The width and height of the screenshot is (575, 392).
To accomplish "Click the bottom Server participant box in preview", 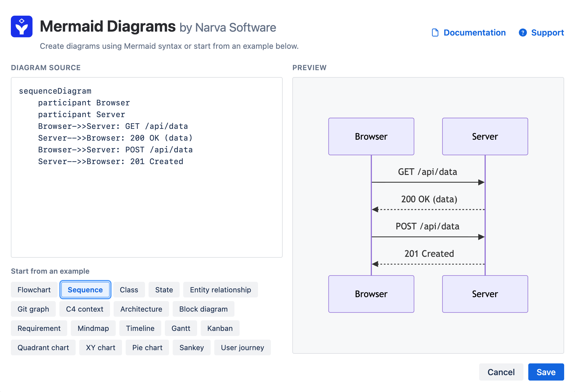I will click(485, 294).
